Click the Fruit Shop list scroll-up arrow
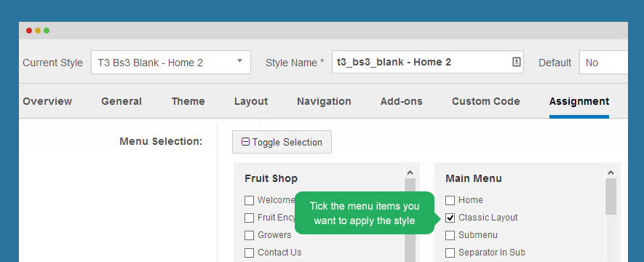This screenshot has width=644, height=262. point(410,172)
